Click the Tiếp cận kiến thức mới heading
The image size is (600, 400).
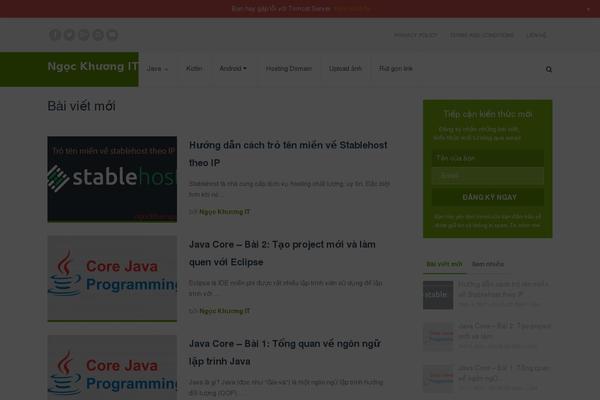coord(488,114)
